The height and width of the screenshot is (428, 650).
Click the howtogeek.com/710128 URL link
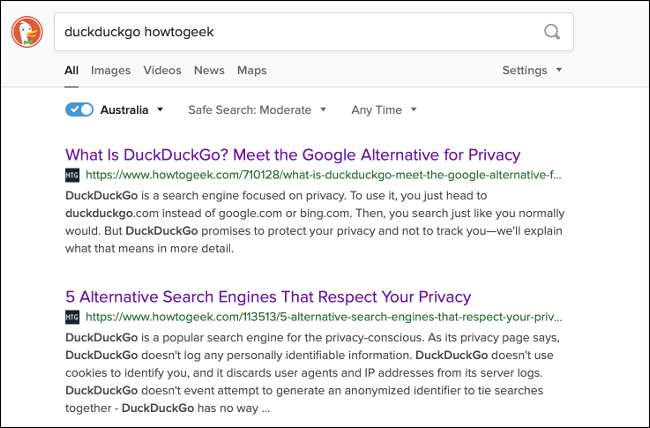(x=323, y=175)
